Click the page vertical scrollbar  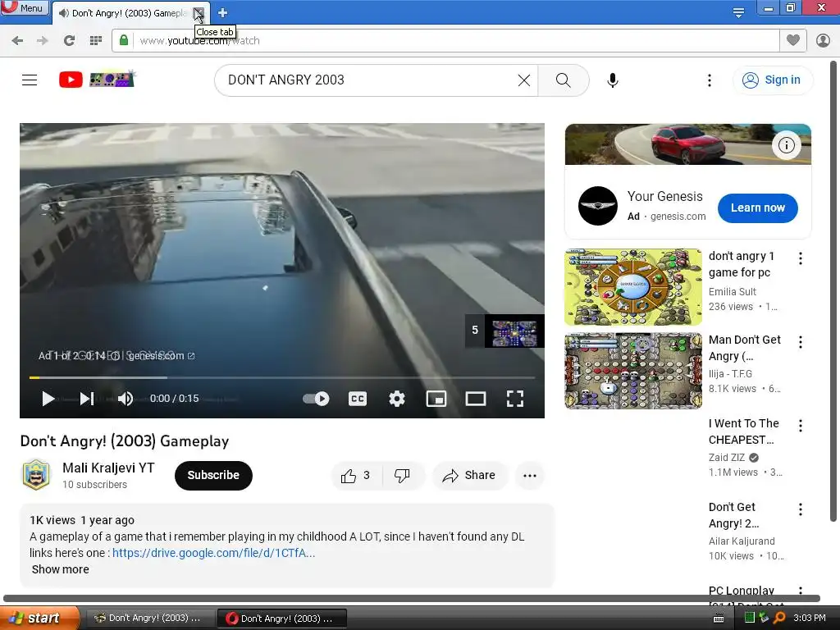pyautogui.click(x=833, y=290)
